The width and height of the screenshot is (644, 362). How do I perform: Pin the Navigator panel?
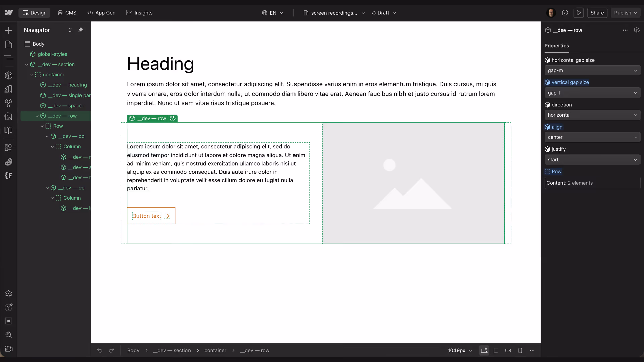pyautogui.click(x=80, y=30)
